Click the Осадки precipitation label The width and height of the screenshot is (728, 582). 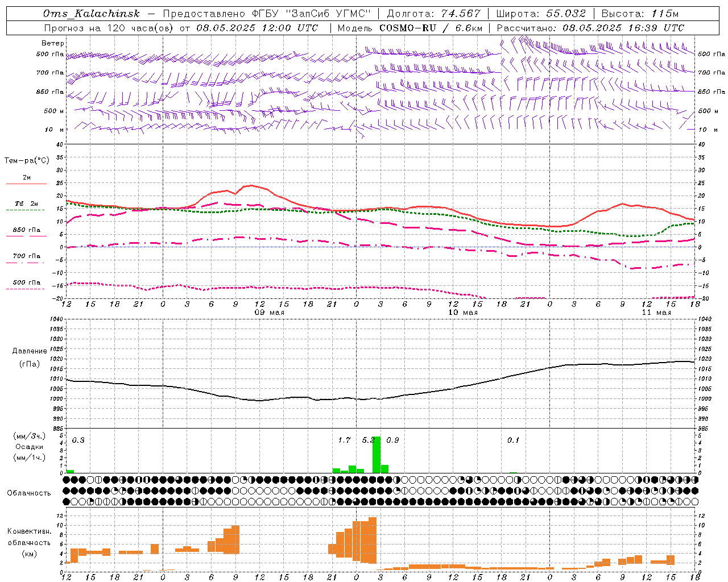(x=30, y=447)
